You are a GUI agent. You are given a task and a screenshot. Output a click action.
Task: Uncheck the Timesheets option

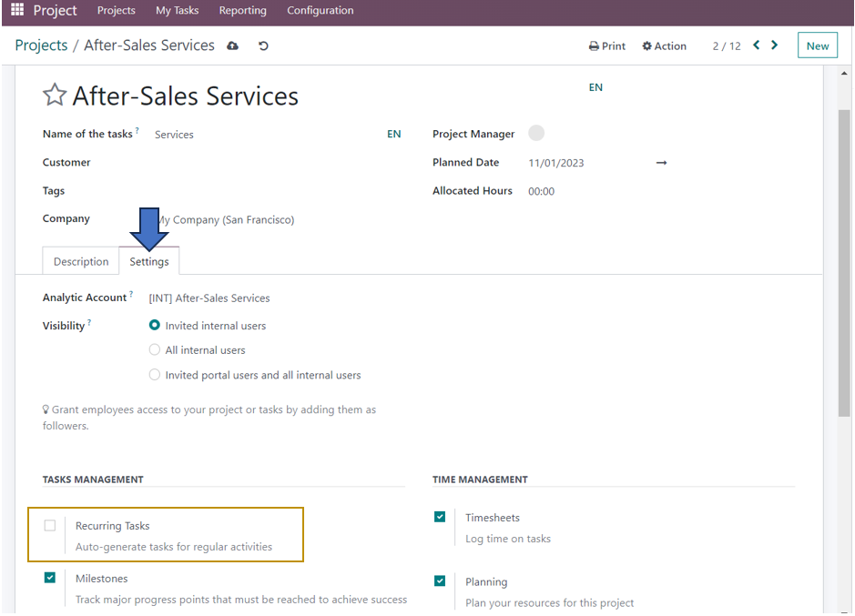[x=440, y=517]
